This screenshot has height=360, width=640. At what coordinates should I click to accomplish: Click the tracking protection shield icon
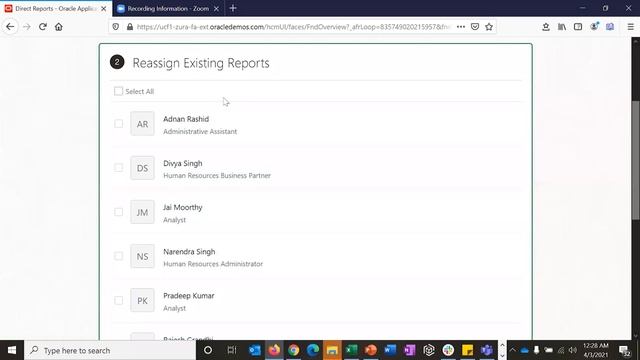[x=116, y=27]
